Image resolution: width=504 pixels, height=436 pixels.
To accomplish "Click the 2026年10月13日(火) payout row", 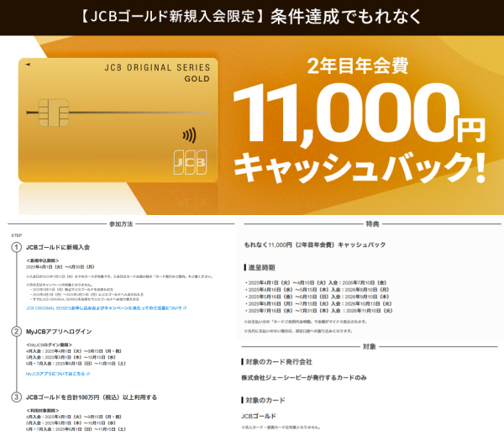I will [318, 303].
